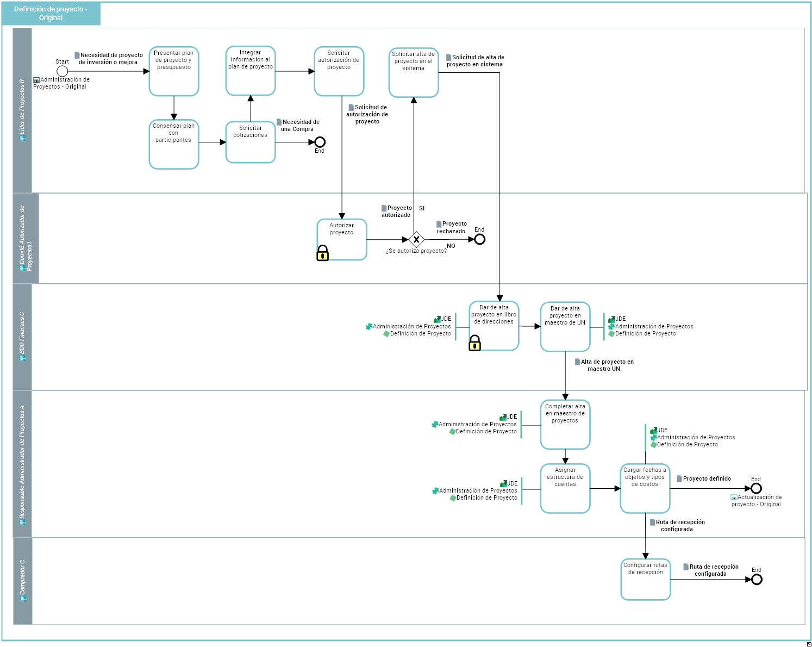Image resolution: width=812 pixels, height=647 pixels.
Task: Click 'Comprador C' lane role icon
Action: click(23, 599)
